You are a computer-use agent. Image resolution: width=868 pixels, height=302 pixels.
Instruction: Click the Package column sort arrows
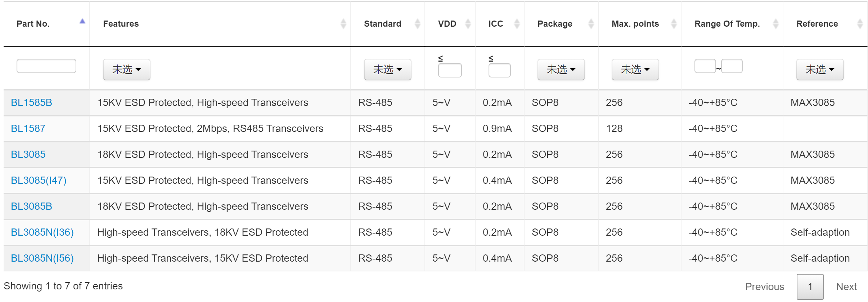[591, 24]
